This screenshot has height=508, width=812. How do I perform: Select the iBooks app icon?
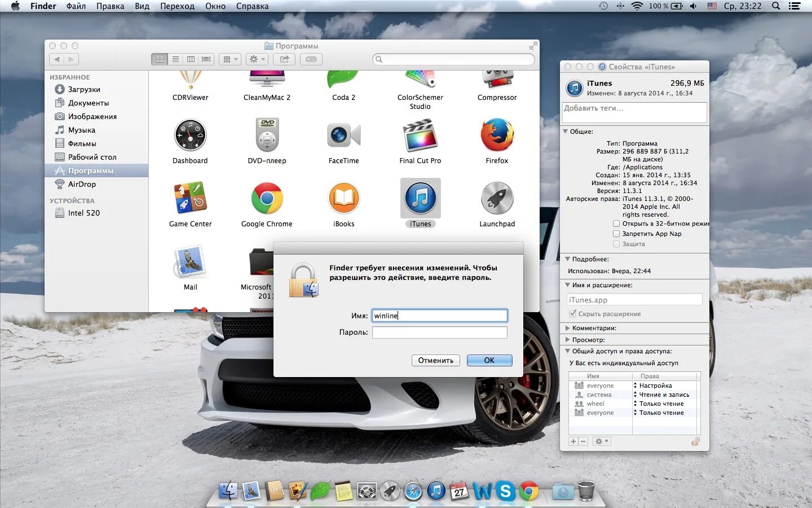343,198
